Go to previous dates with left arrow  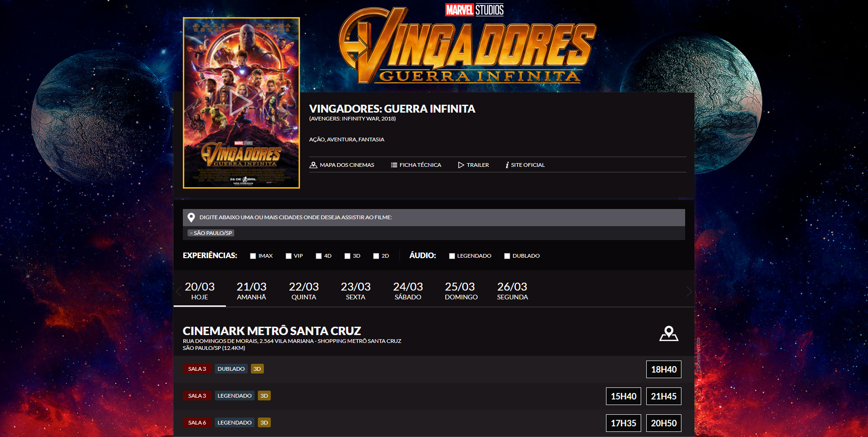click(x=179, y=291)
